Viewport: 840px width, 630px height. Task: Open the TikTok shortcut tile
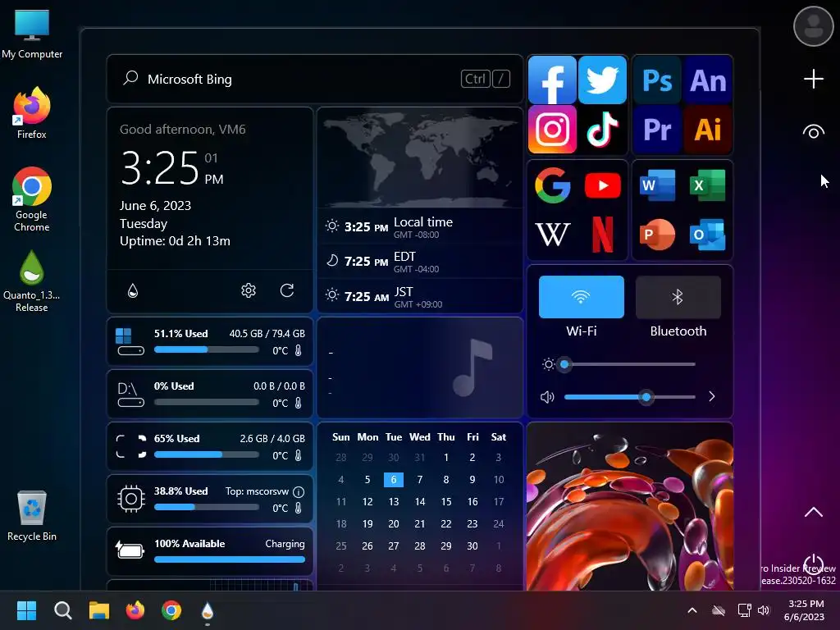603,129
